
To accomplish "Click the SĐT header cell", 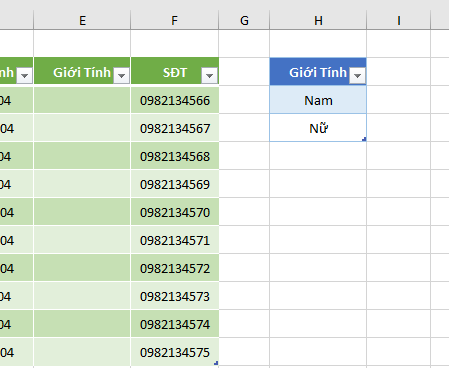I will [x=175, y=71].
